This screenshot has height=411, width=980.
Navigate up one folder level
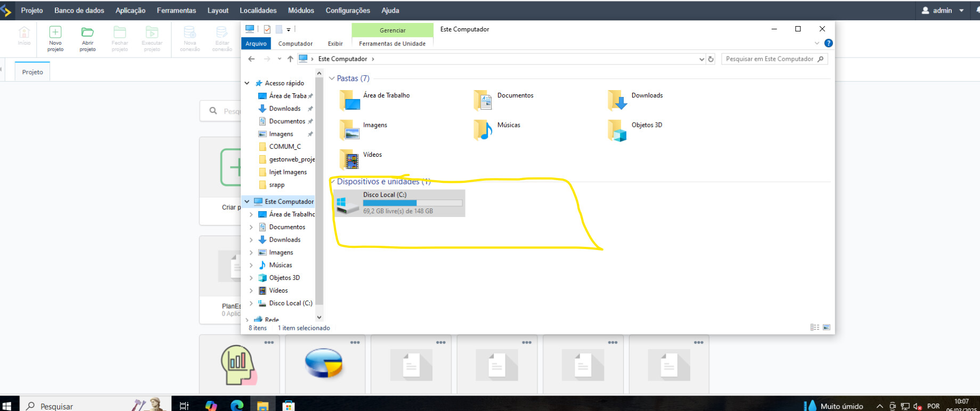click(x=290, y=59)
